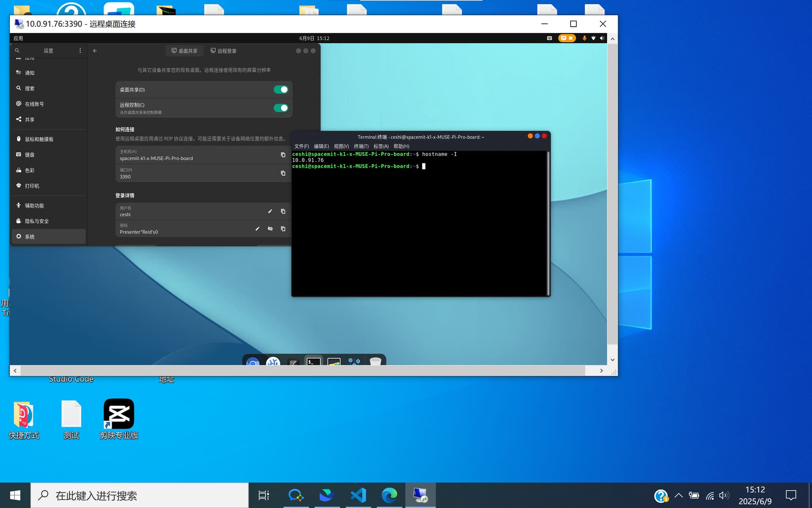Click the remote panel date 6月9日 15:12

pyautogui.click(x=314, y=39)
